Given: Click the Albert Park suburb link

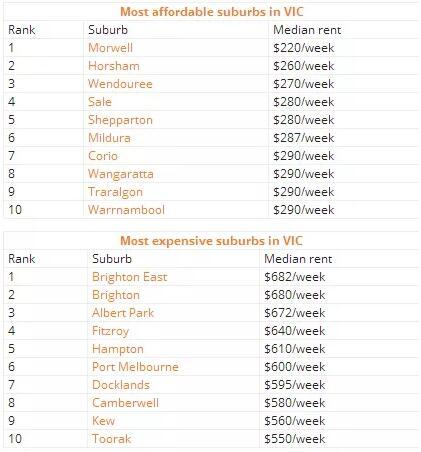Looking at the screenshot, I should click(123, 313).
